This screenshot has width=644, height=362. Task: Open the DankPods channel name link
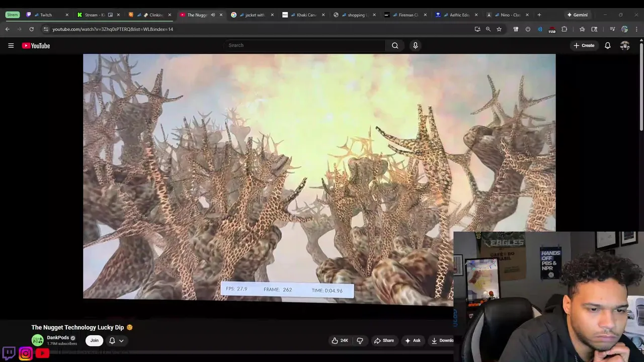point(58,338)
